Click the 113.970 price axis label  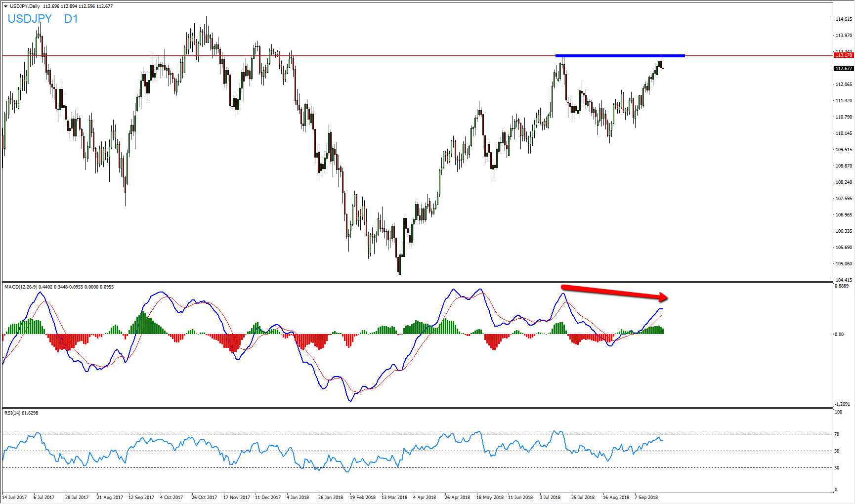tap(844, 36)
